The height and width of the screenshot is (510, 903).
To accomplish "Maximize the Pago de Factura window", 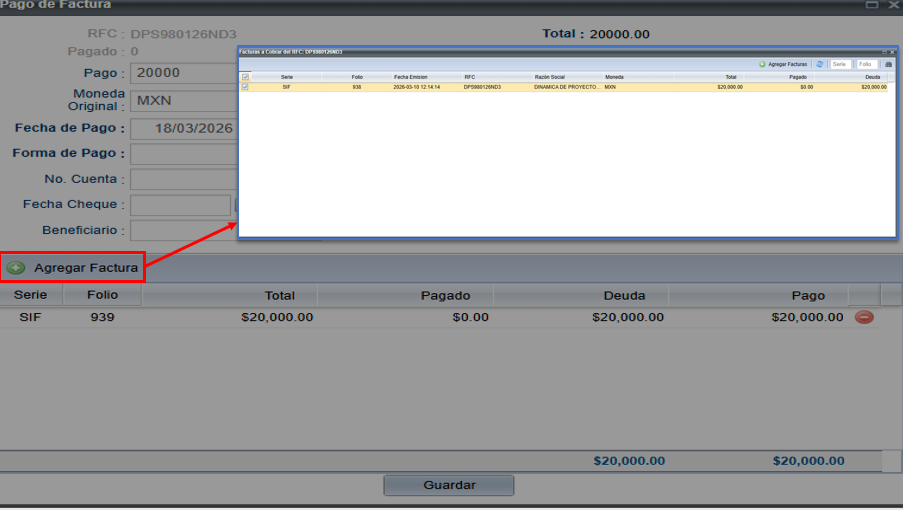I will point(872,5).
